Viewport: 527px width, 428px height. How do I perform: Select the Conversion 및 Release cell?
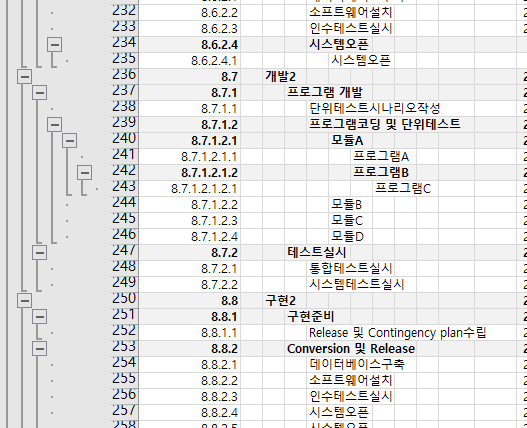click(351, 349)
